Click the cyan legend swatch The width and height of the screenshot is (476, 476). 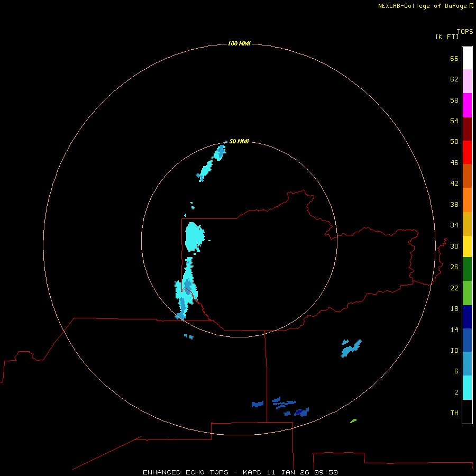pos(467,388)
